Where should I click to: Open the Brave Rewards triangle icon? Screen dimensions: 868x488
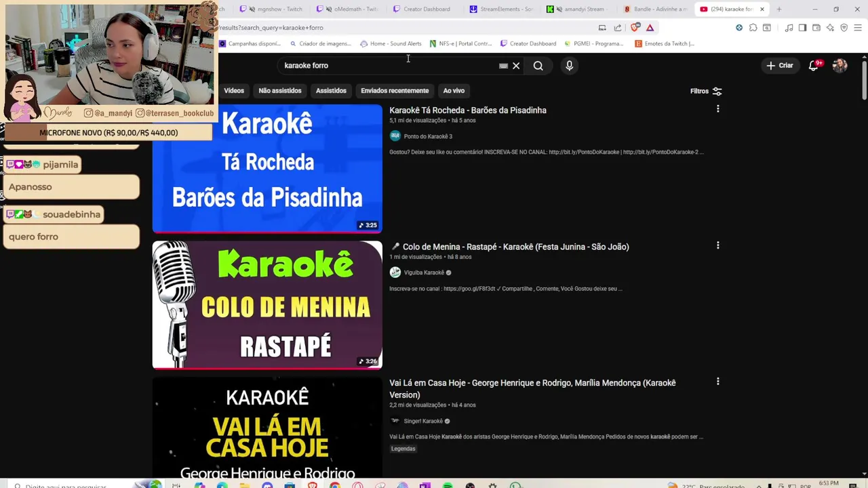650,28
